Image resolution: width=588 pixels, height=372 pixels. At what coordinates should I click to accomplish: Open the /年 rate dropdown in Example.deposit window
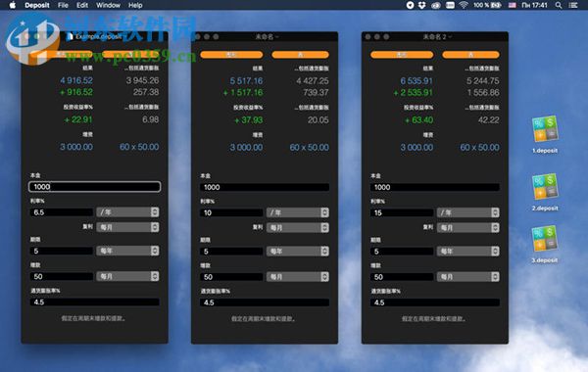click(x=127, y=212)
